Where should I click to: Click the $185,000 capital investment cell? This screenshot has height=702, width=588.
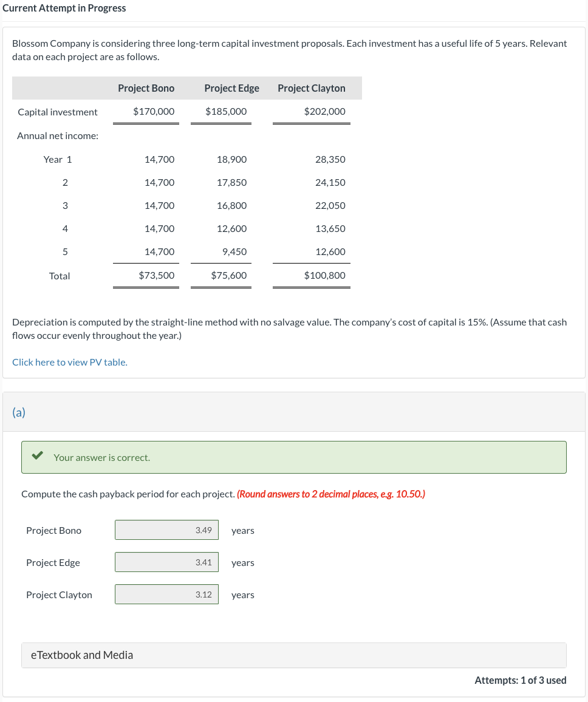(226, 112)
